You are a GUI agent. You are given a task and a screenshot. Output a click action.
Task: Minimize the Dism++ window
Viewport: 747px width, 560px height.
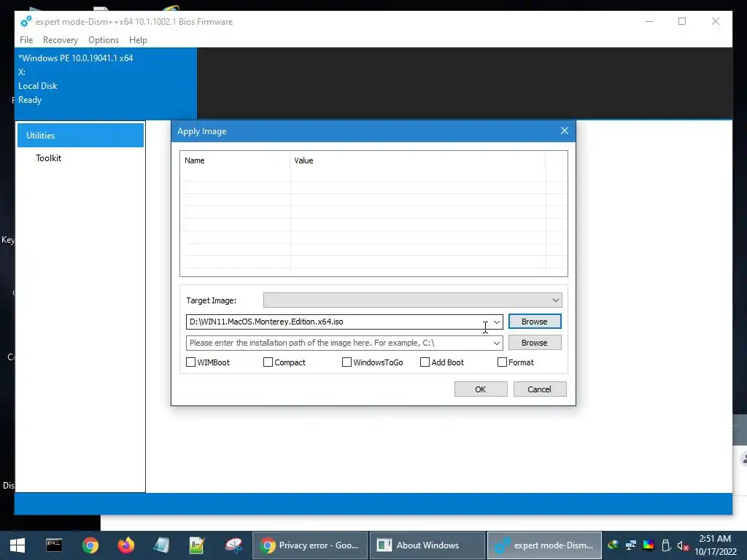pos(649,21)
